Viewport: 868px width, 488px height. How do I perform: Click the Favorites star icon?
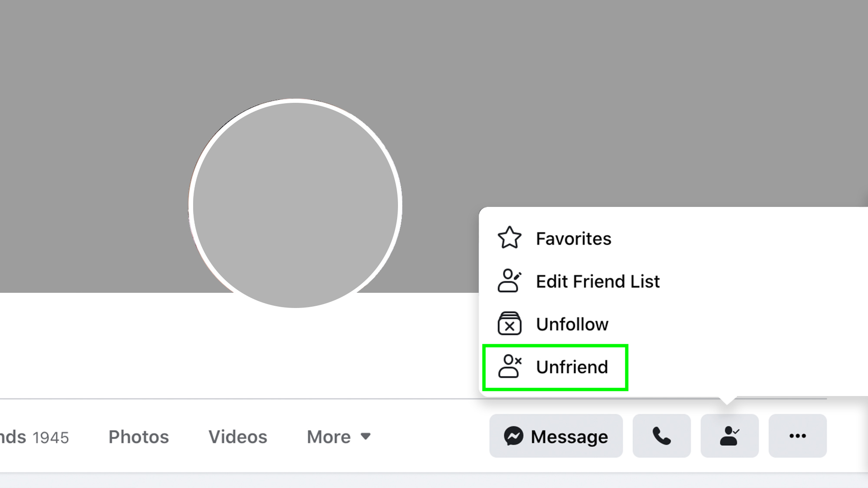point(510,238)
